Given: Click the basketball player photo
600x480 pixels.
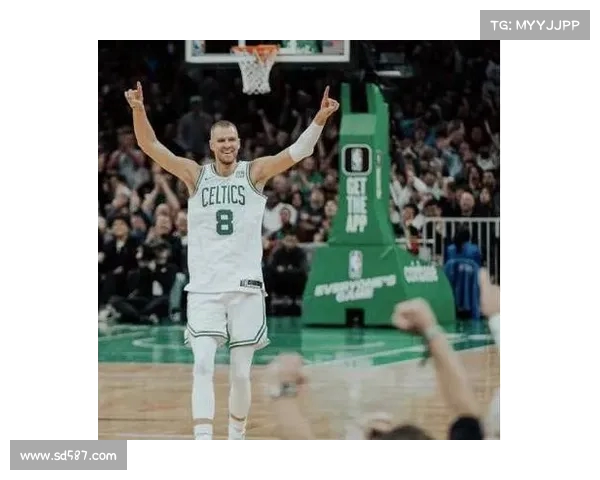Looking at the screenshot, I should click(299, 240).
